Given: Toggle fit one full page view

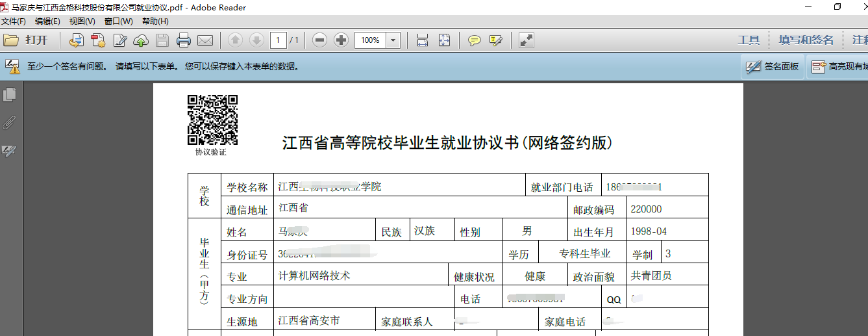Looking at the screenshot, I should pos(444,40).
